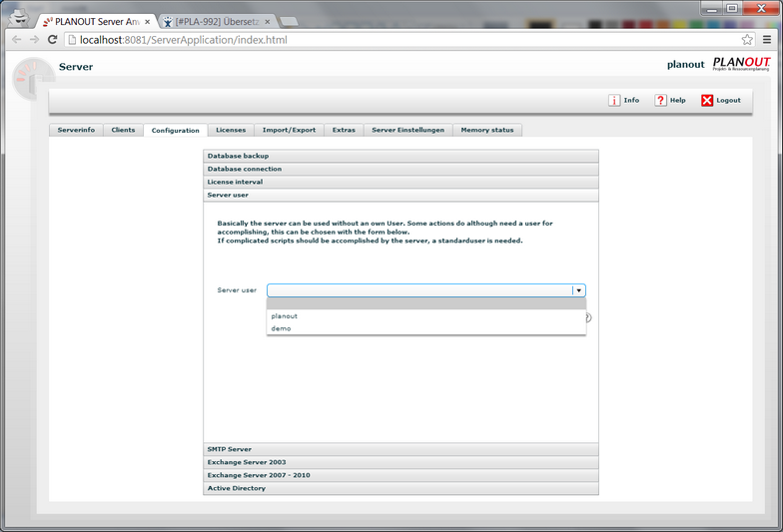
Task: Close the PLANOUT Server tab
Action: (x=148, y=22)
